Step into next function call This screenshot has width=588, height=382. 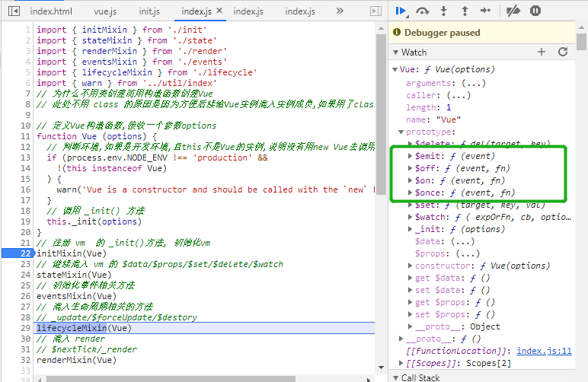click(443, 11)
